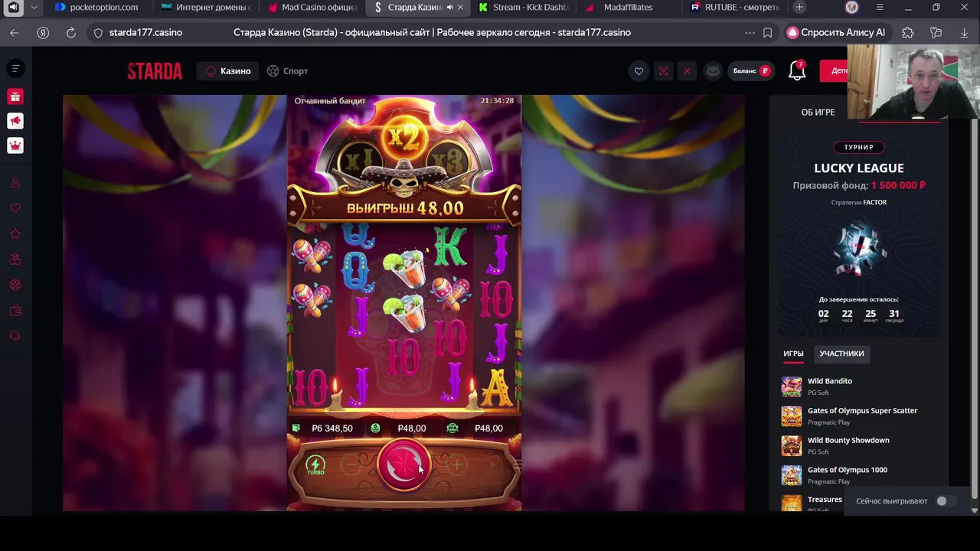Image resolution: width=980 pixels, height=551 pixels.
Task: Open the crown VIP sidebar icon
Action: 15,145
